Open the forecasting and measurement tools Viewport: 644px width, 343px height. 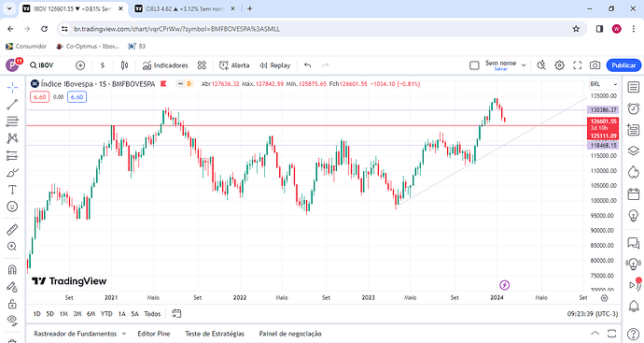[12, 155]
